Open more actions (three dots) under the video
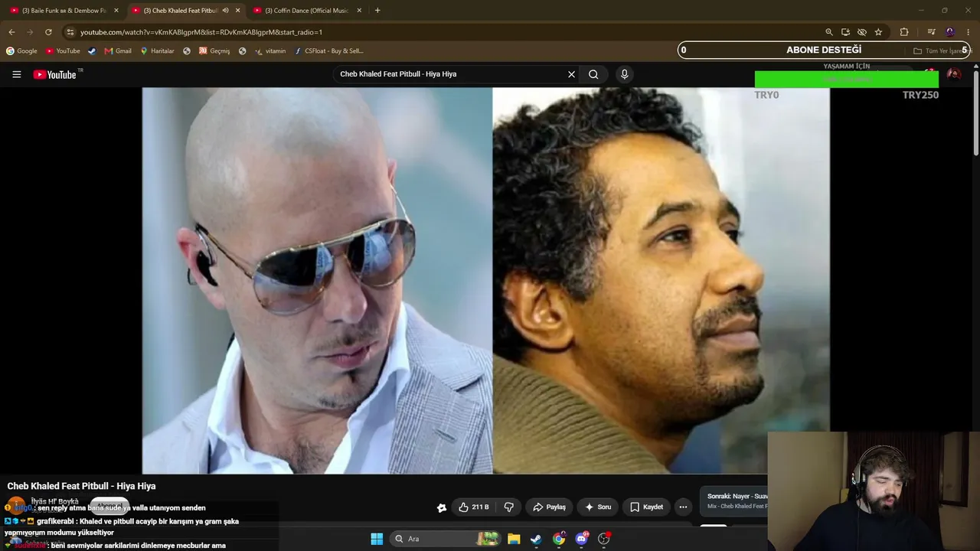Viewport: 980px width, 551px height. tap(683, 507)
